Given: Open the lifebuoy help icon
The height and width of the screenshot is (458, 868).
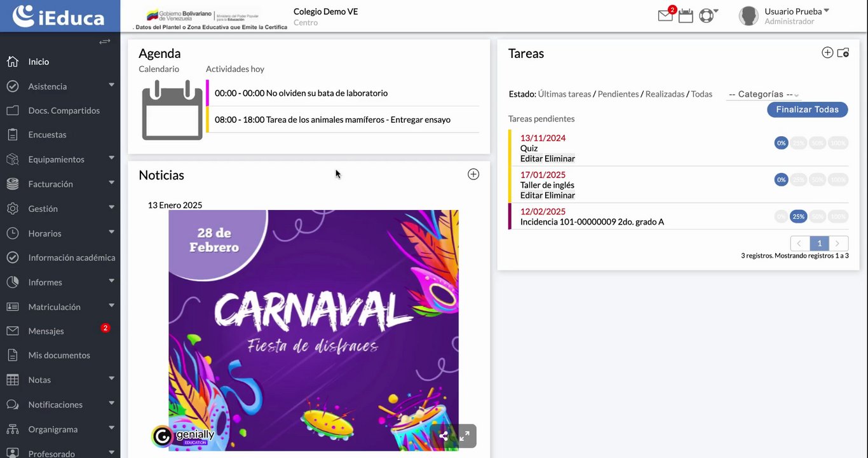Looking at the screenshot, I should pyautogui.click(x=706, y=16).
